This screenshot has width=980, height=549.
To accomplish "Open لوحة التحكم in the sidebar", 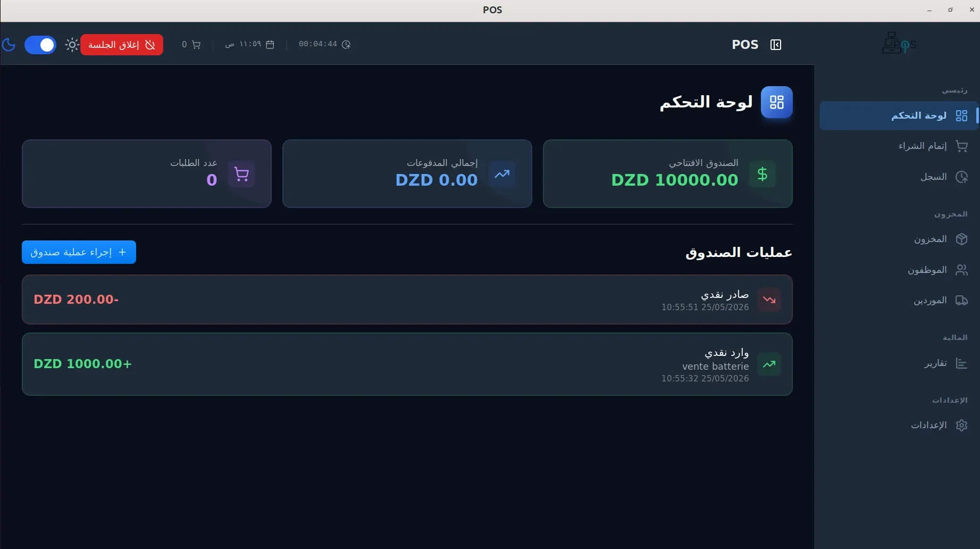I will pos(899,115).
